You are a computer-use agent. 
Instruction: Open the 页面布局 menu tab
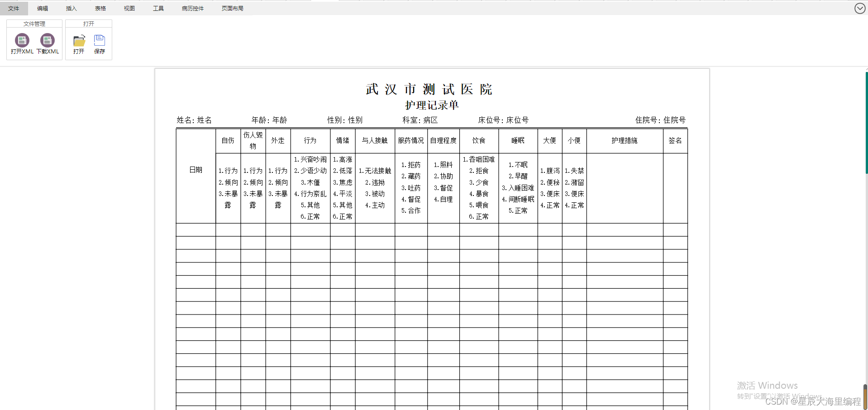[233, 8]
